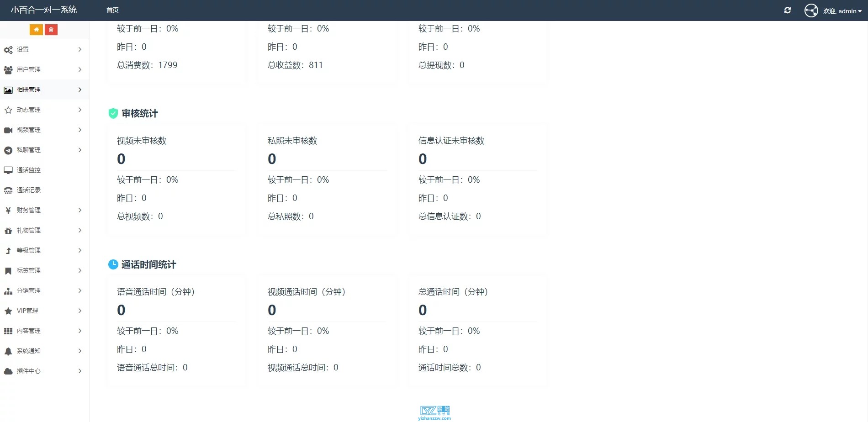Viewport: 868px width, 422px height.
Task: Click the orange home tab icon
Action: 36,29
